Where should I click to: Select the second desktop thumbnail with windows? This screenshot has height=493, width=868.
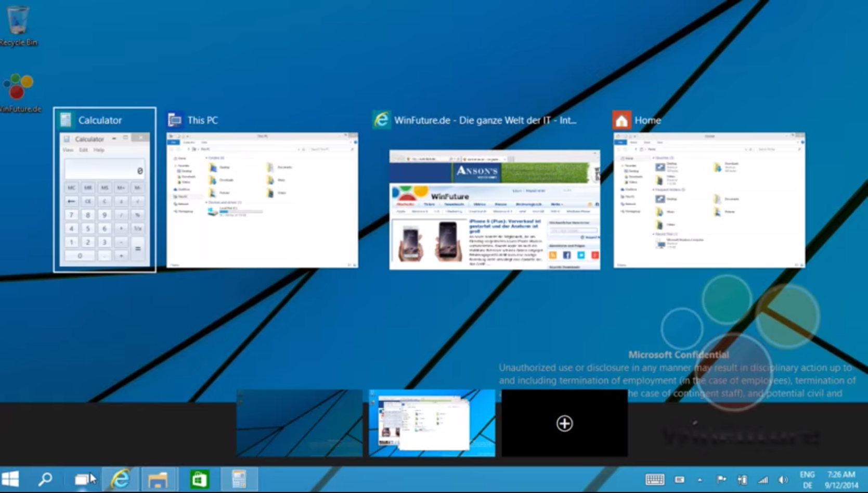point(432,423)
